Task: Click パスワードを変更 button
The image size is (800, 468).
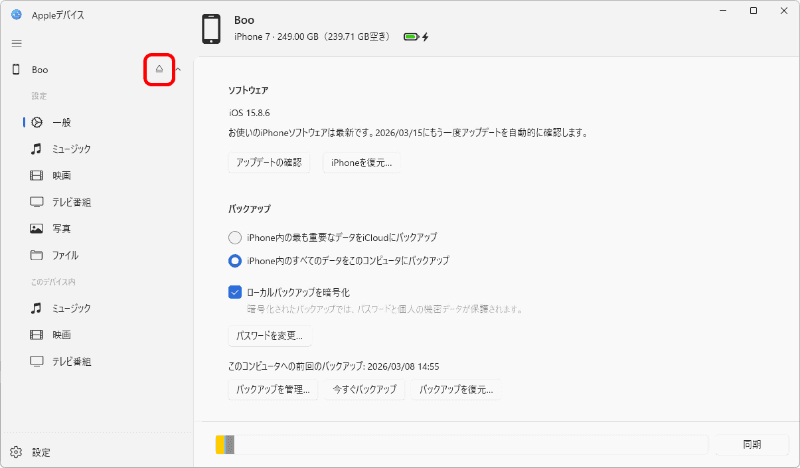Action: point(269,336)
